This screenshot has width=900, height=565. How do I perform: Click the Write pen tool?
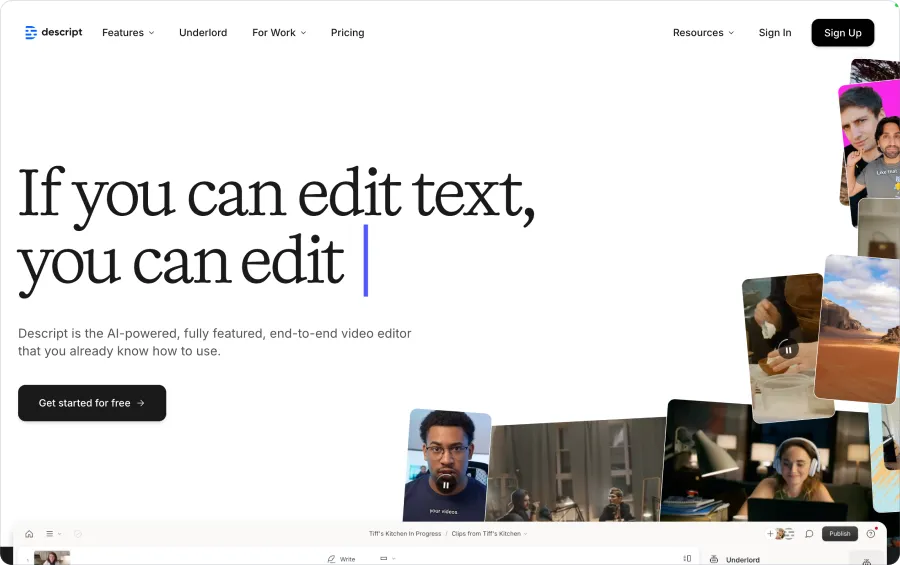click(342, 559)
